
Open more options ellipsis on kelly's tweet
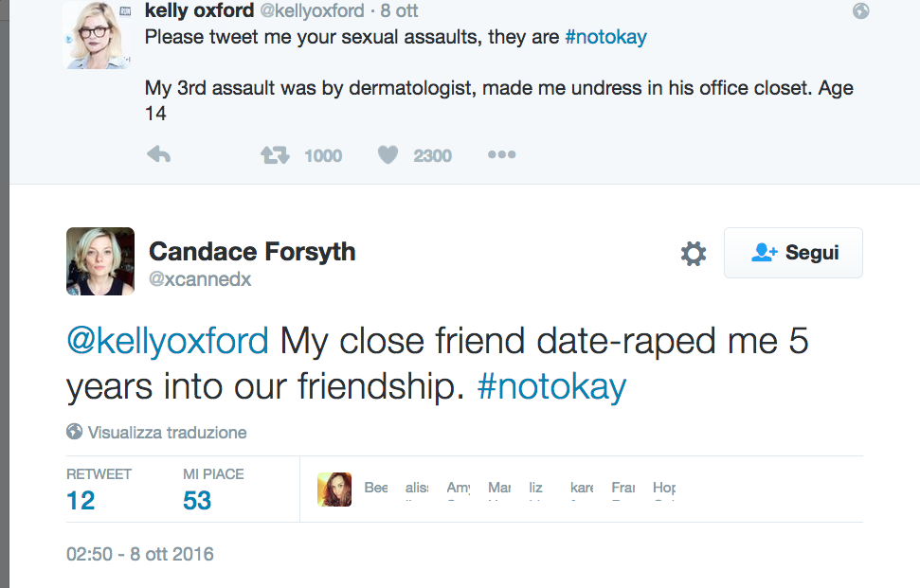pyautogui.click(x=501, y=155)
